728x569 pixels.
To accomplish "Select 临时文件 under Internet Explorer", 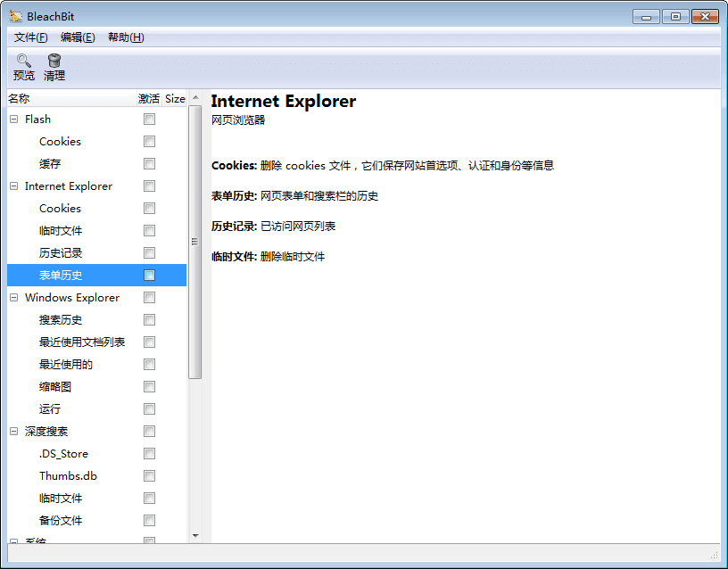I will (61, 231).
